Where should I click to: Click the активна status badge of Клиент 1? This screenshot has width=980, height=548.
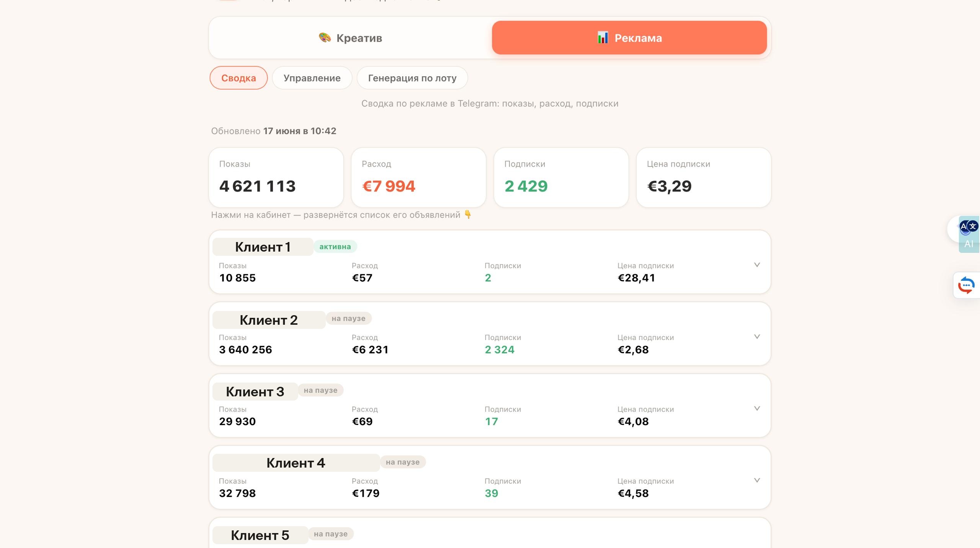[335, 247]
